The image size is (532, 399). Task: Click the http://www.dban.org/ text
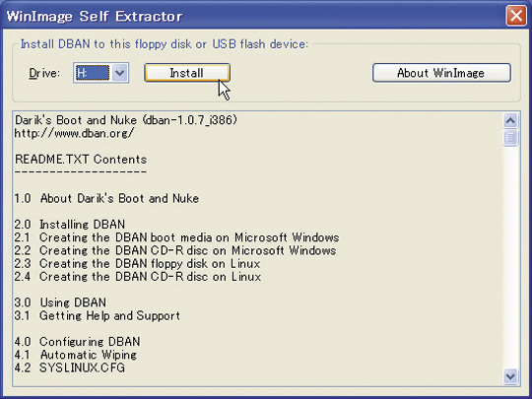coord(74,133)
